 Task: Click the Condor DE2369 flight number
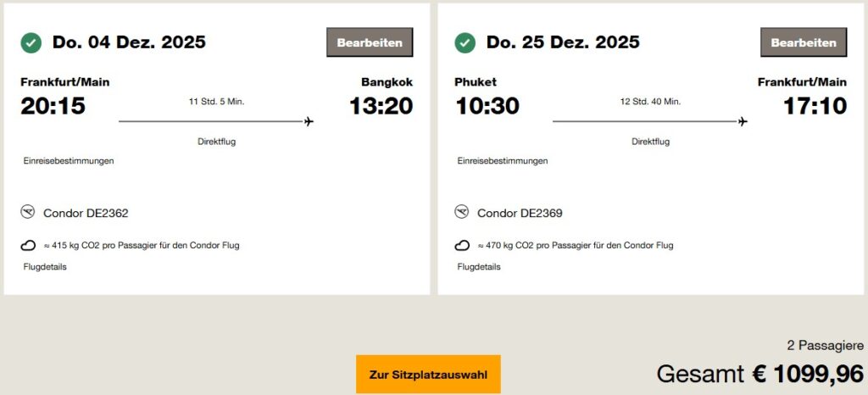[520, 213]
